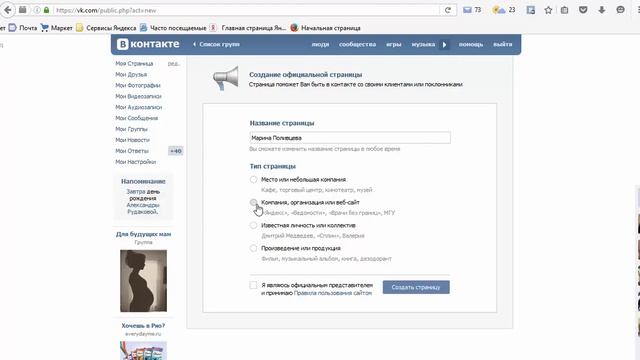Open Правила пользования сайтом link

click(333, 293)
